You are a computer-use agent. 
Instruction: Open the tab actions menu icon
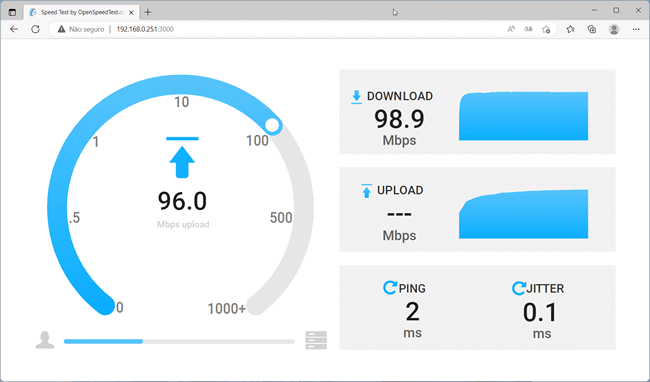click(12, 12)
